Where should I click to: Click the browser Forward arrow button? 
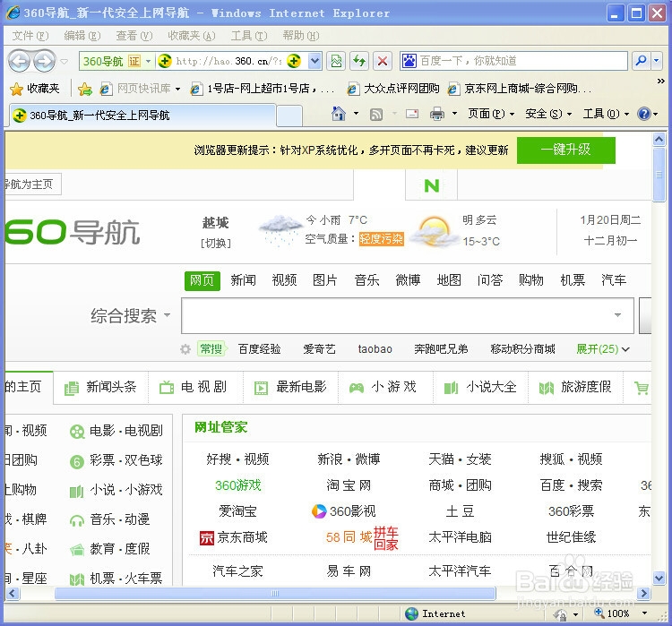[44, 61]
